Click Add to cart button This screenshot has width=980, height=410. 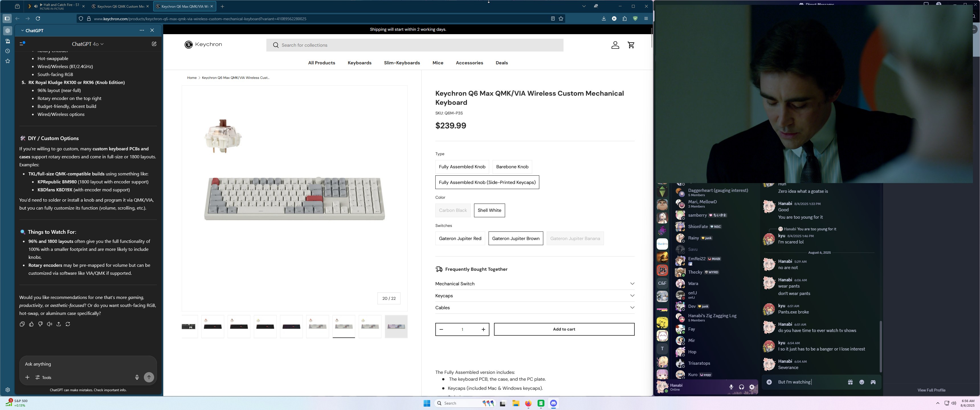(564, 329)
